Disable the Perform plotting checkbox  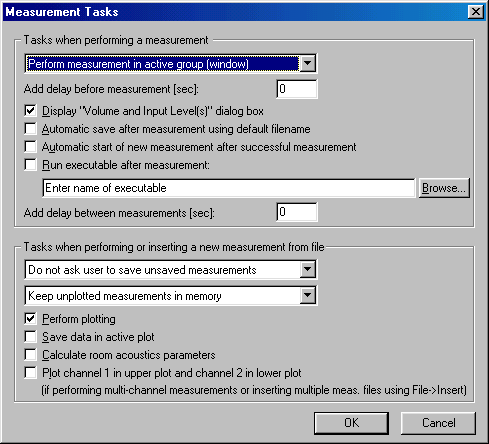click(30, 319)
